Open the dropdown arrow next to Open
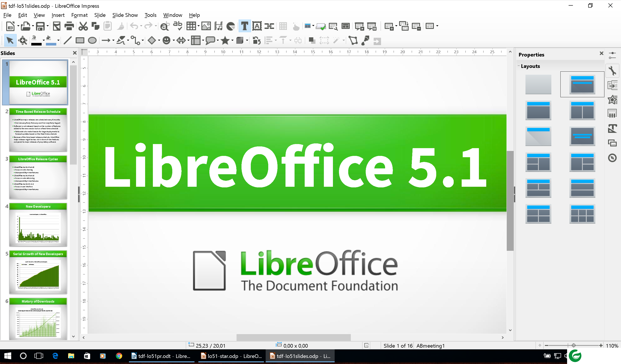This screenshot has height=364, width=621. pyautogui.click(x=33, y=26)
